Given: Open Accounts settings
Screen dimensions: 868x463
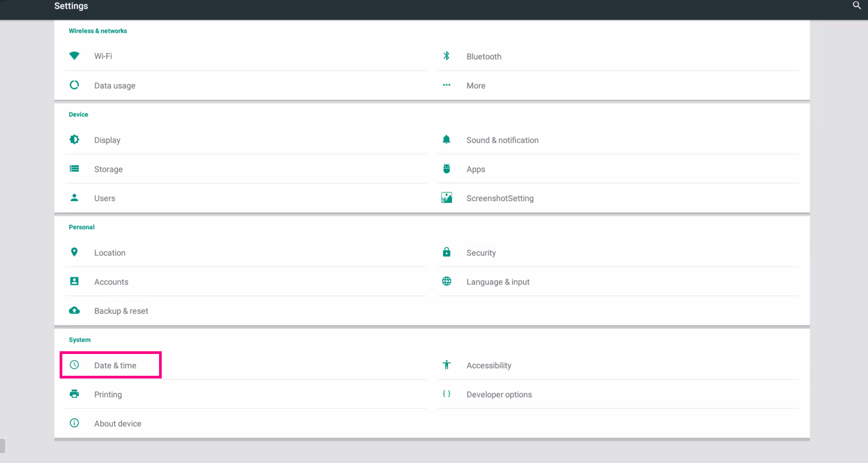Looking at the screenshot, I should [111, 282].
